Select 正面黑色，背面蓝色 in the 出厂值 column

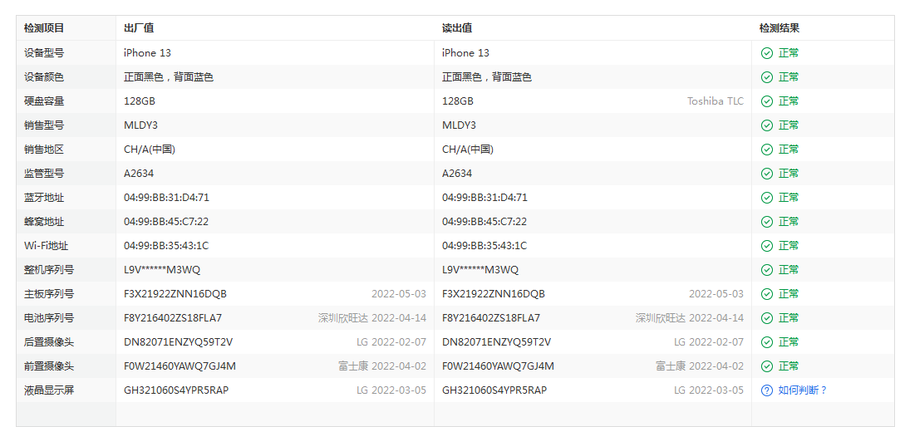click(x=169, y=77)
